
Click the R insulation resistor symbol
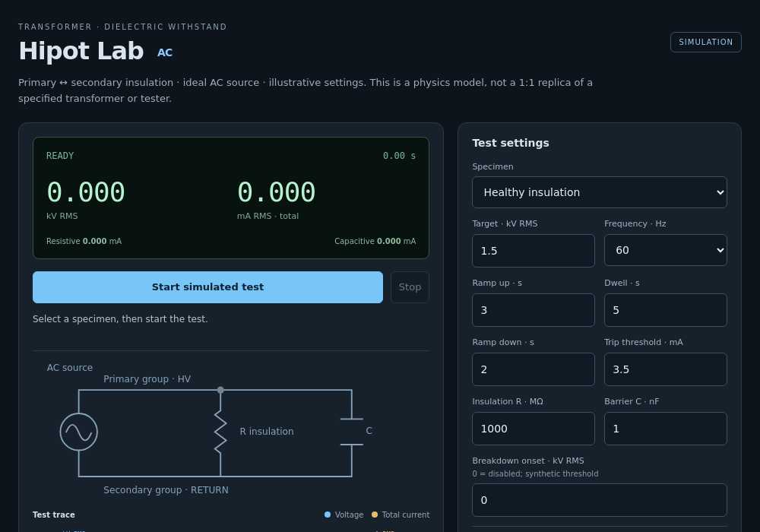tap(220, 431)
